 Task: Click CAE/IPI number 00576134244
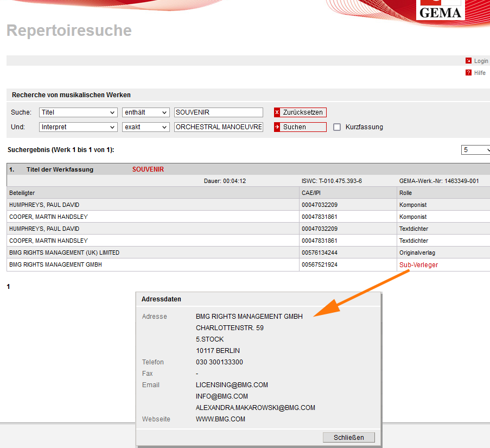[x=320, y=253]
